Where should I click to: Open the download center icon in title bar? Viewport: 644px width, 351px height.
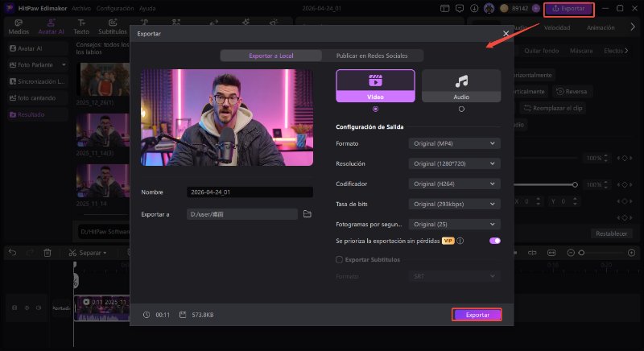tap(474, 8)
